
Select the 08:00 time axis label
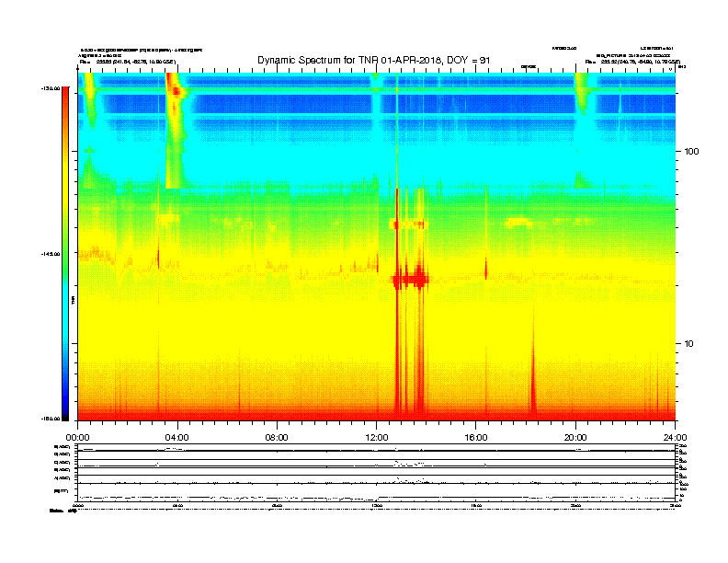coord(277,438)
